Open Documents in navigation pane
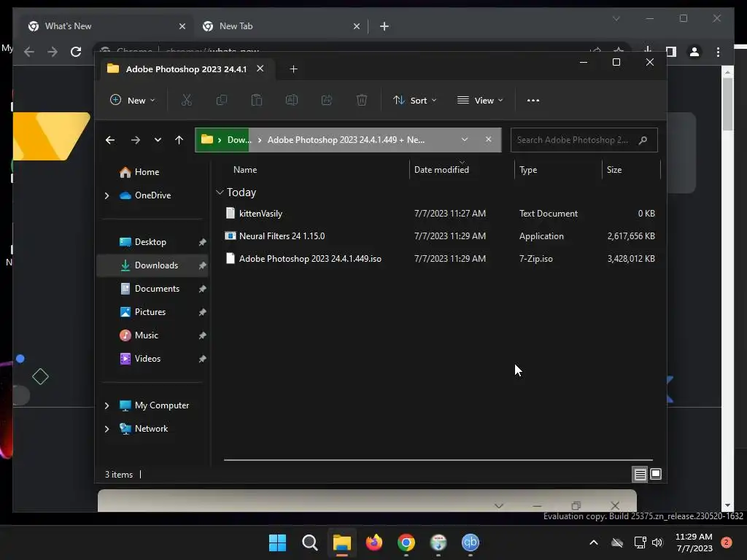747x560 pixels. click(x=157, y=289)
